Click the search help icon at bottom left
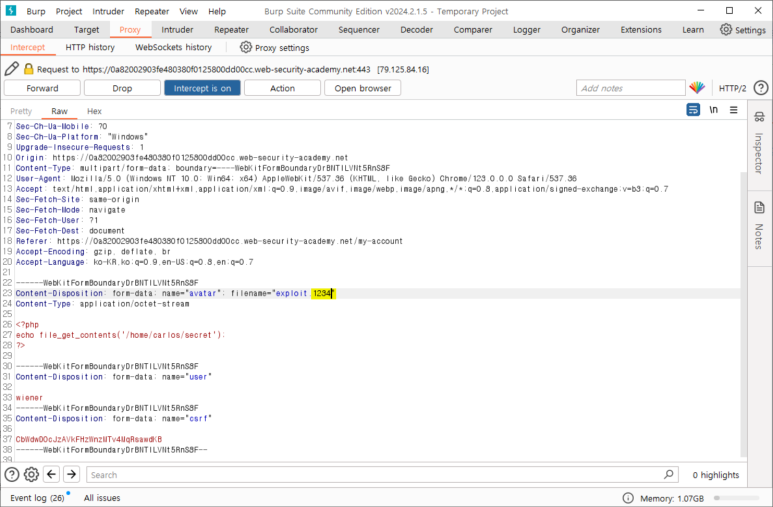 point(11,474)
